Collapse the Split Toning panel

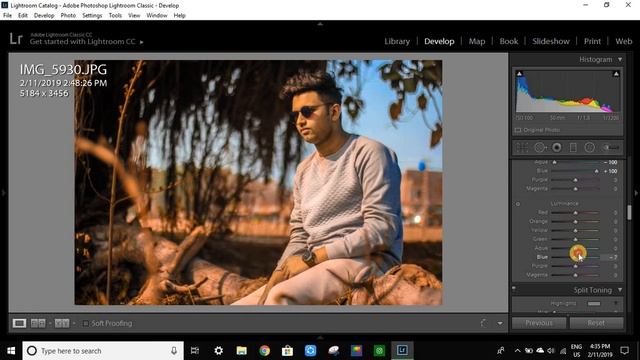620,290
